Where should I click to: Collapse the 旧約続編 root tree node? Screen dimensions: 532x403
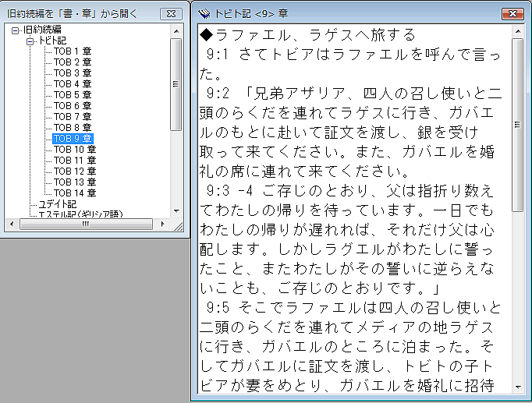tap(15, 31)
